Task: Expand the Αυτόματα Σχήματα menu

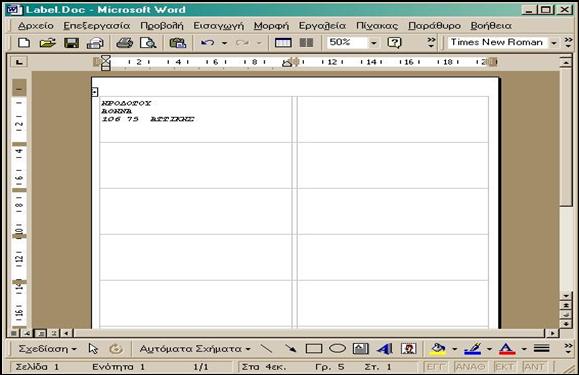Action: pos(195,349)
